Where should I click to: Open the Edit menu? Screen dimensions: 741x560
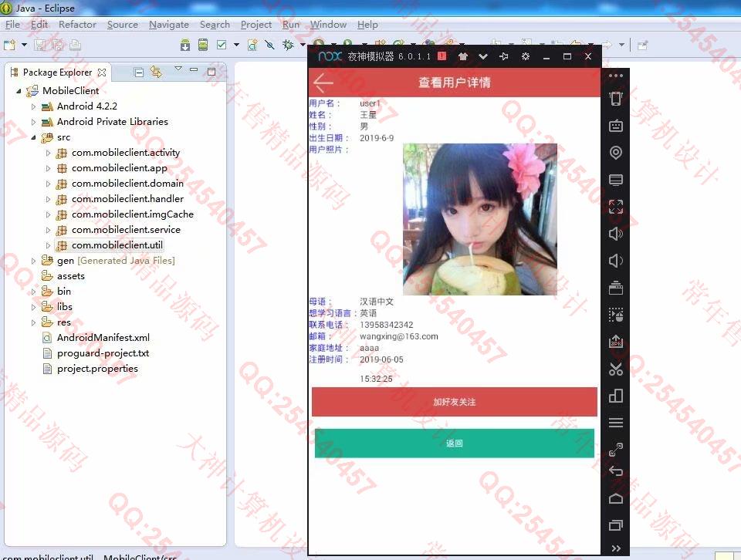pyautogui.click(x=39, y=25)
